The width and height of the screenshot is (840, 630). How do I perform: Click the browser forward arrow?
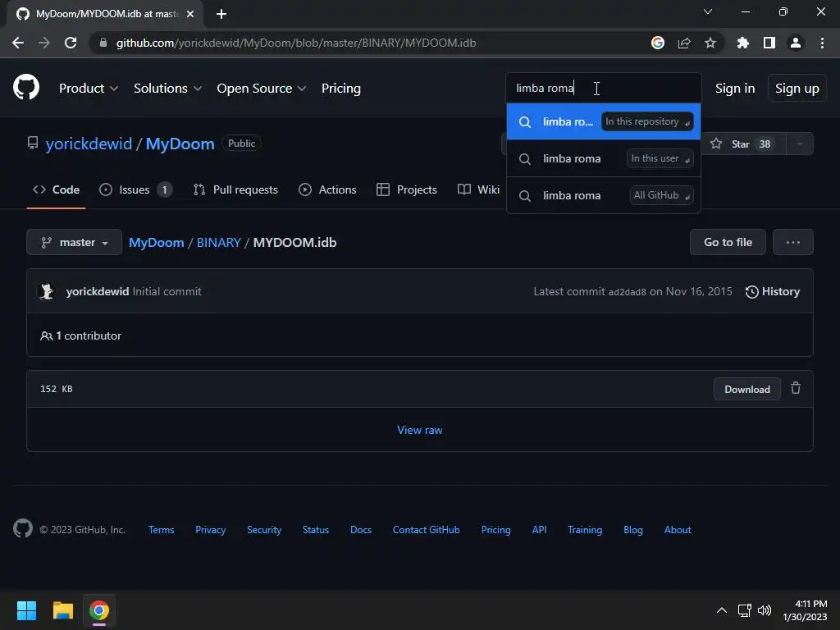coord(44,43)
